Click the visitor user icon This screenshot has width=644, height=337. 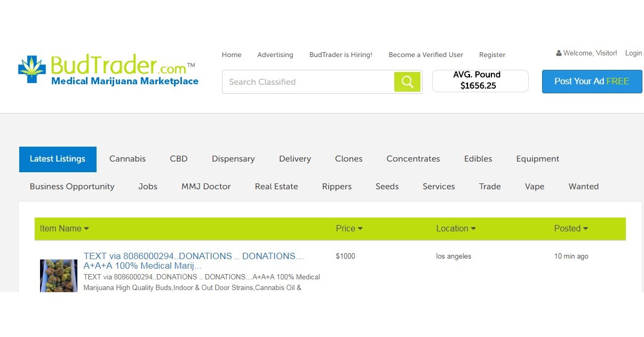point(559,53)
